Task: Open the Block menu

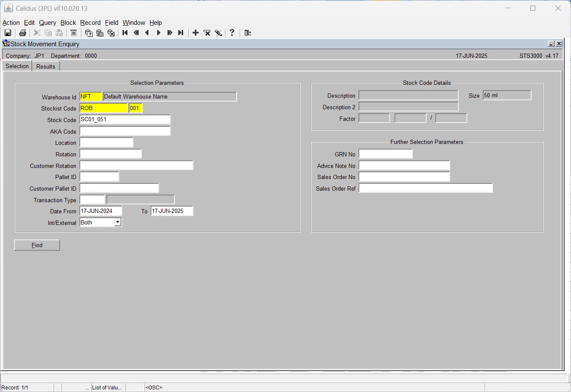Action: [x=68, y=23]
